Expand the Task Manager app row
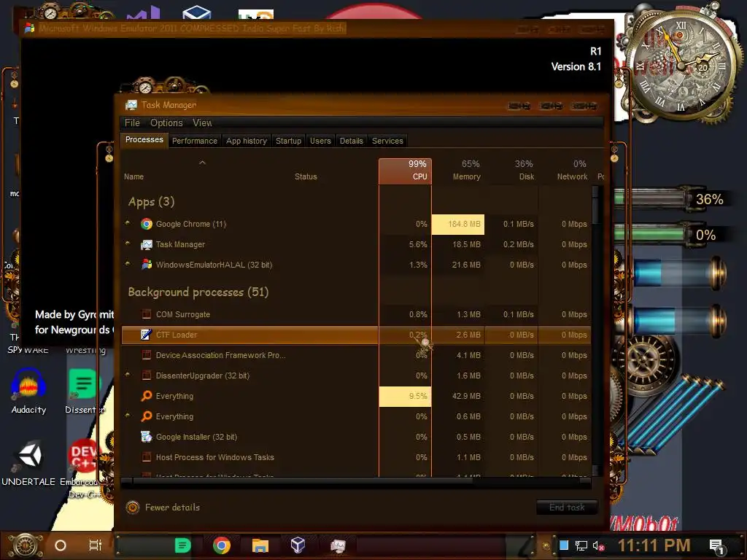Screen dimensions: 747x560 click(128, 244)
